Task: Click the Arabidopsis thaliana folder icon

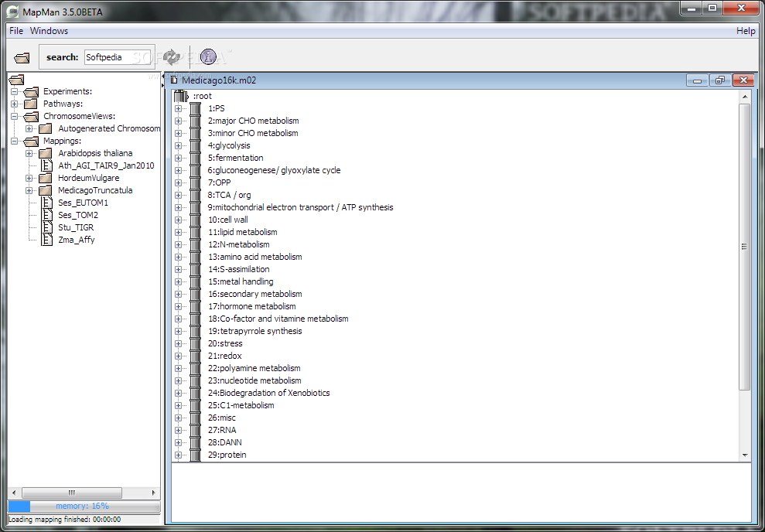Action: pos(46,154)
